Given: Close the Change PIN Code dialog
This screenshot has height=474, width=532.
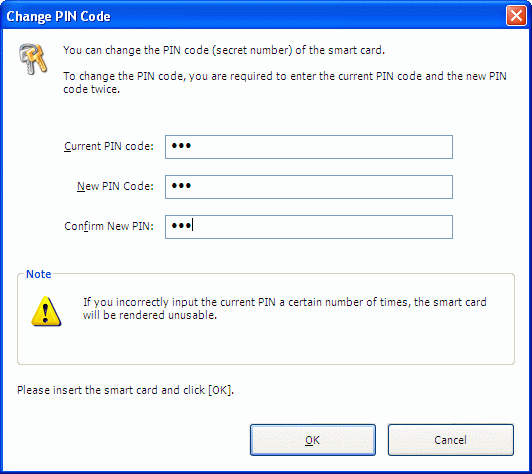Looking at the screenshot, I should pyautogui.click(x=516, y=16).
